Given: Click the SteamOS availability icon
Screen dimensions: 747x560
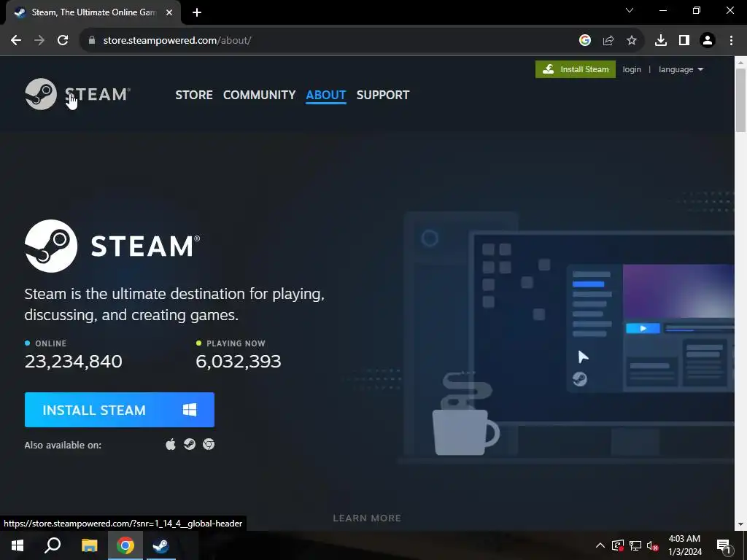Looking at the screenshot, I should click(190, 444).
